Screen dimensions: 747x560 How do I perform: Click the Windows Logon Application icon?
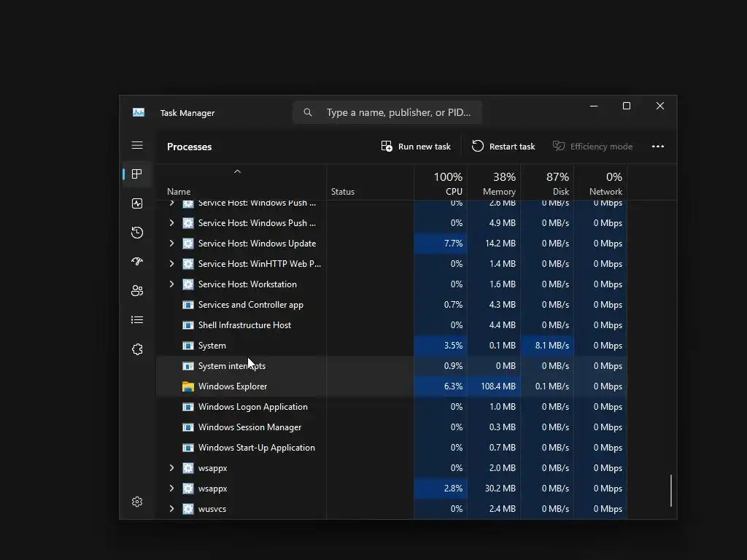click(x=188, y=407)
